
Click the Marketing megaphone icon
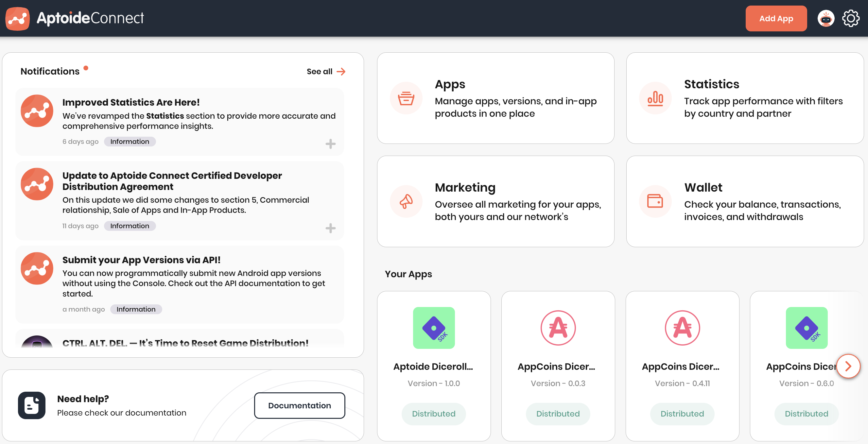point(406,201)
